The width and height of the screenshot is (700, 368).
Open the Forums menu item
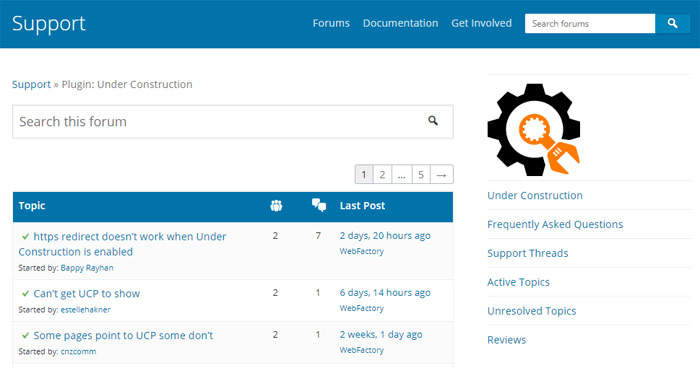pos(331,23)
